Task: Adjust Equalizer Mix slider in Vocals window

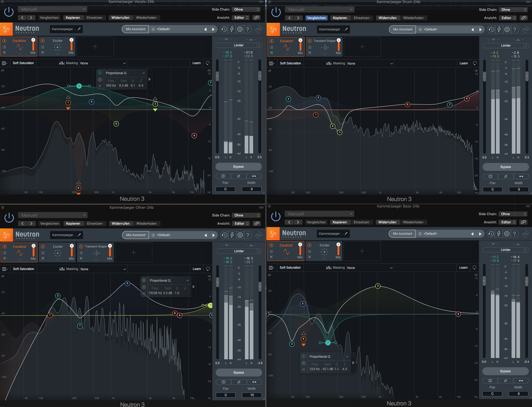Action: pyautogui.click(x=33, y=44)
